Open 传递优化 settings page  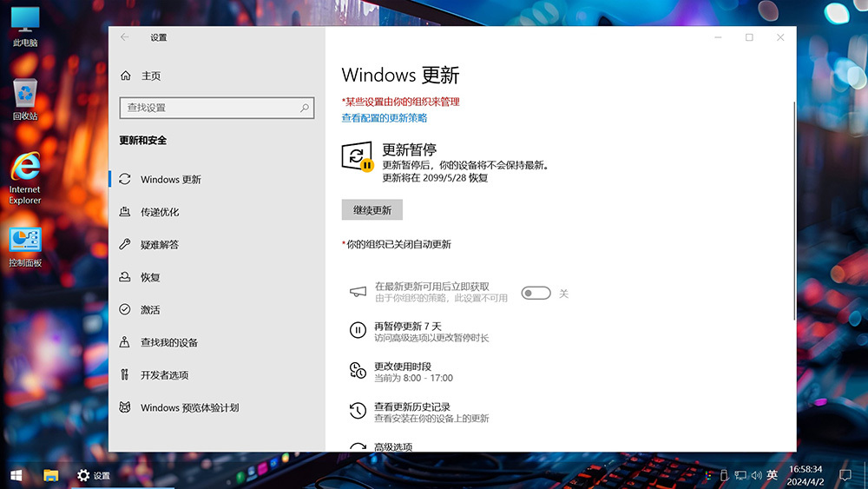pos(160,212)
